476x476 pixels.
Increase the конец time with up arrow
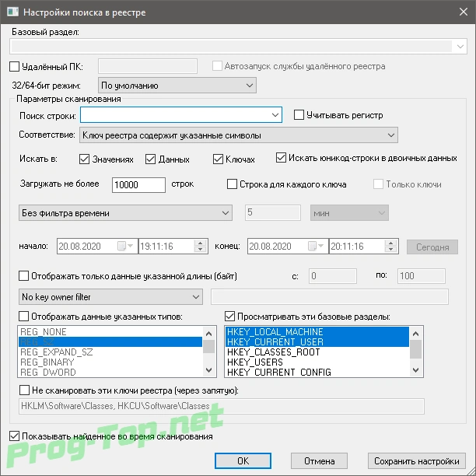(391, 243)
